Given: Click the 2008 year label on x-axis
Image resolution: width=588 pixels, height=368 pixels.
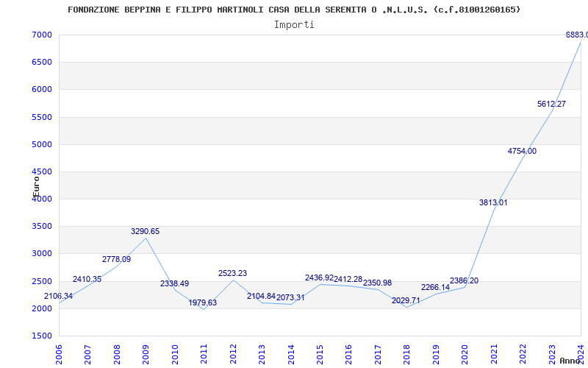Looking at the screenshot, I should pyautogui.click(x=117, y=355).
